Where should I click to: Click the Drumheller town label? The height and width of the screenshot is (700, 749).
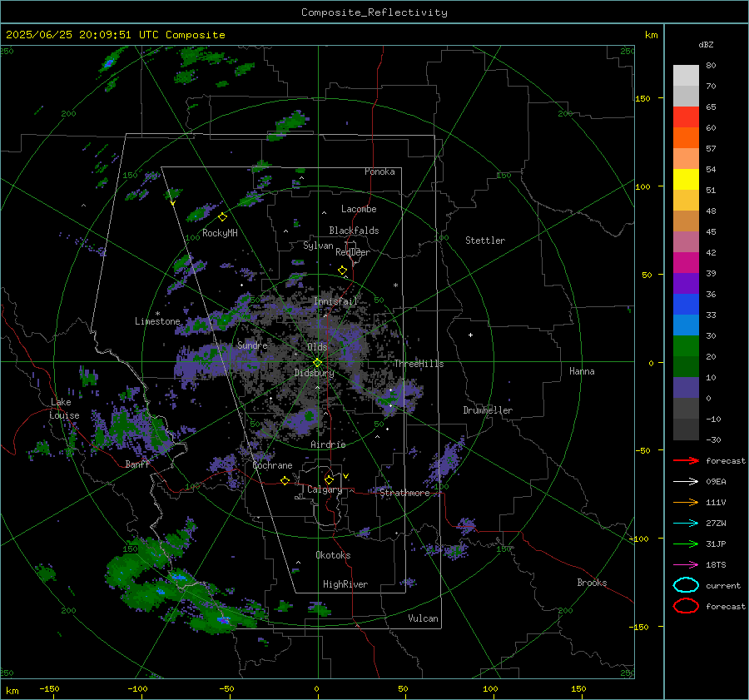tap(488, 410)
